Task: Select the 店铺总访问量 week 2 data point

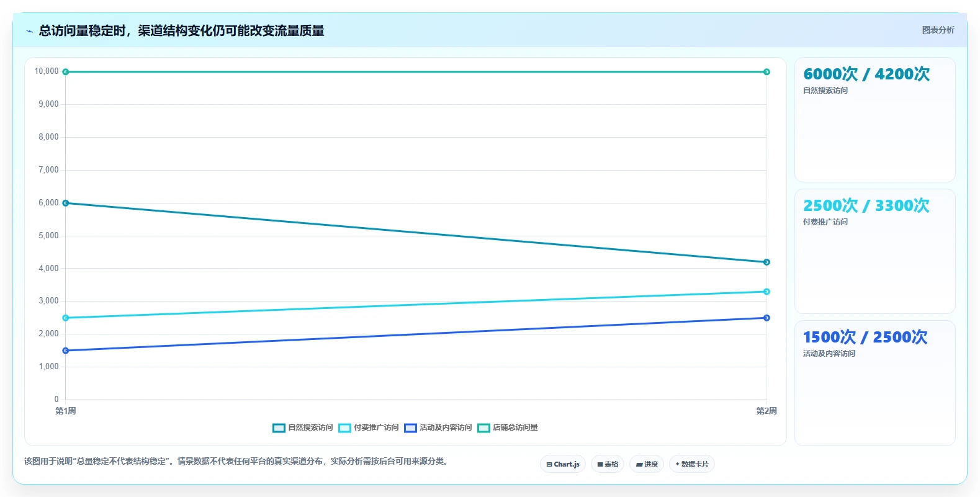Action: pos(766,72)
